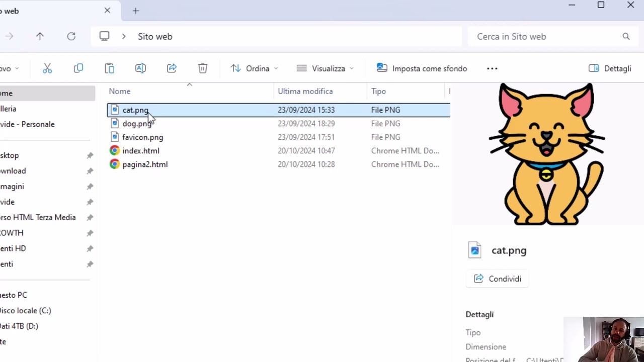Open the Share icon next to Rename
Viewport: 644px width, 362px height.
point(172,68)
